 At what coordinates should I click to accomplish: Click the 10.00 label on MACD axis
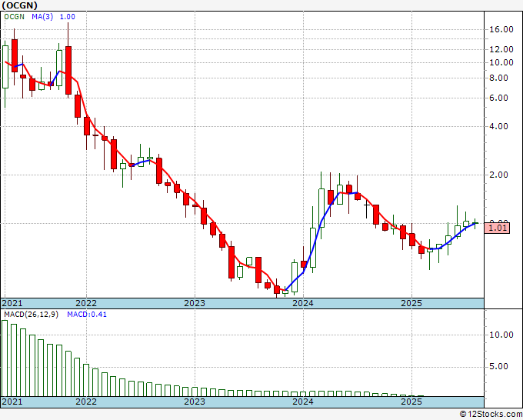click(x=501, y=335)
